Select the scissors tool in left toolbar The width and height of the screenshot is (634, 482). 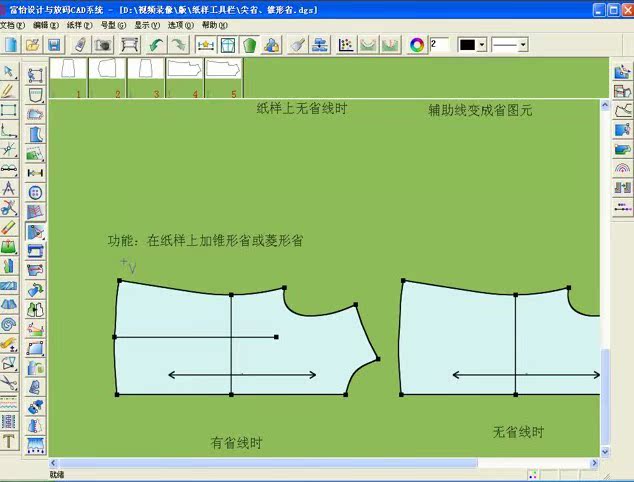point(9,208)
